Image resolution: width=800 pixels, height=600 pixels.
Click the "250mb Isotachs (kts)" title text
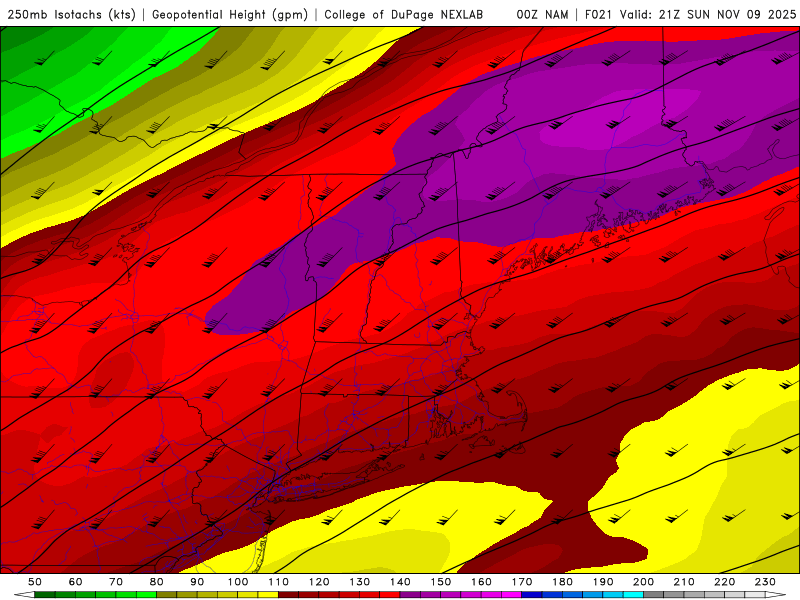point(71,15)
